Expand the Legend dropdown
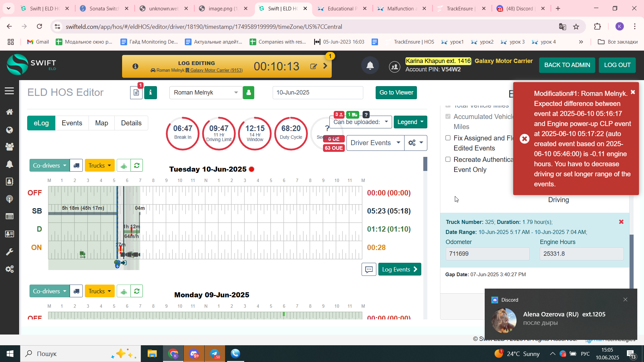The height and width of the screenshot is (362, 644). tap(410, 122)
